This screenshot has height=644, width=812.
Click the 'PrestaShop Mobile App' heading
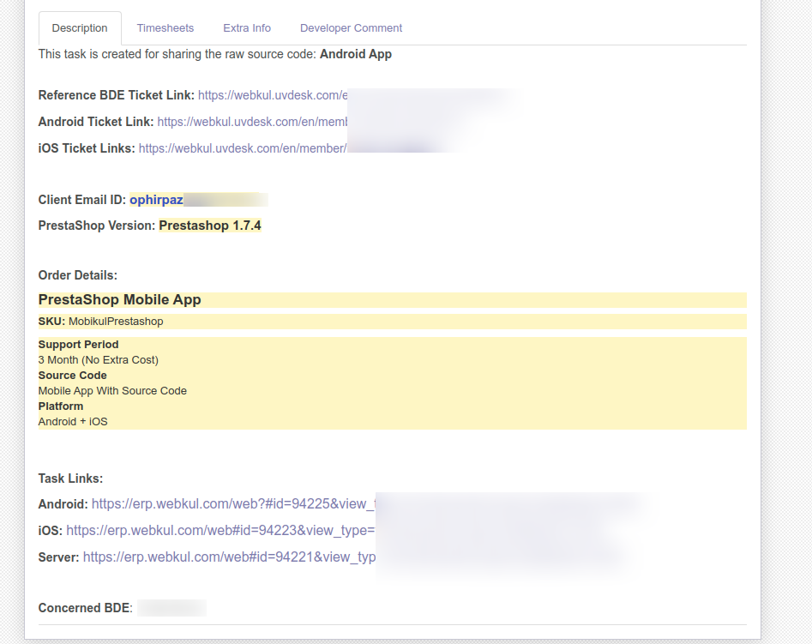pos(120,300)
